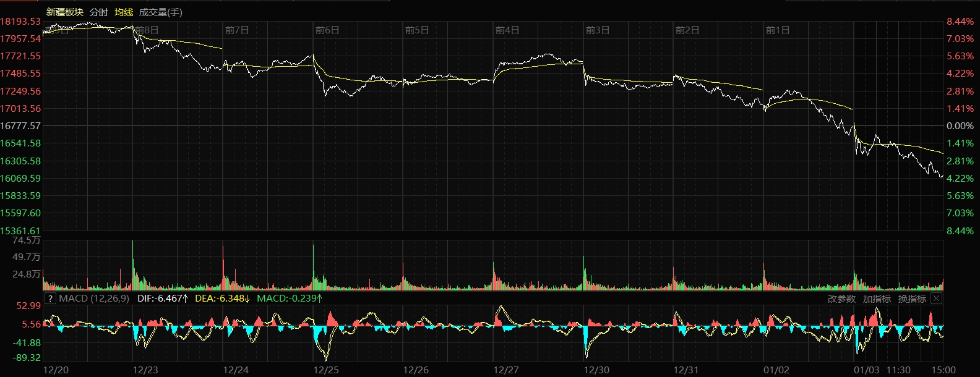Click the green MACD value readout

(x=290, y=299)
